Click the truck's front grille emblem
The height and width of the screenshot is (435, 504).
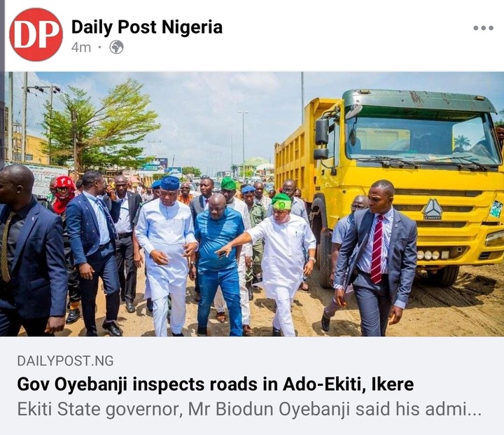433,209
